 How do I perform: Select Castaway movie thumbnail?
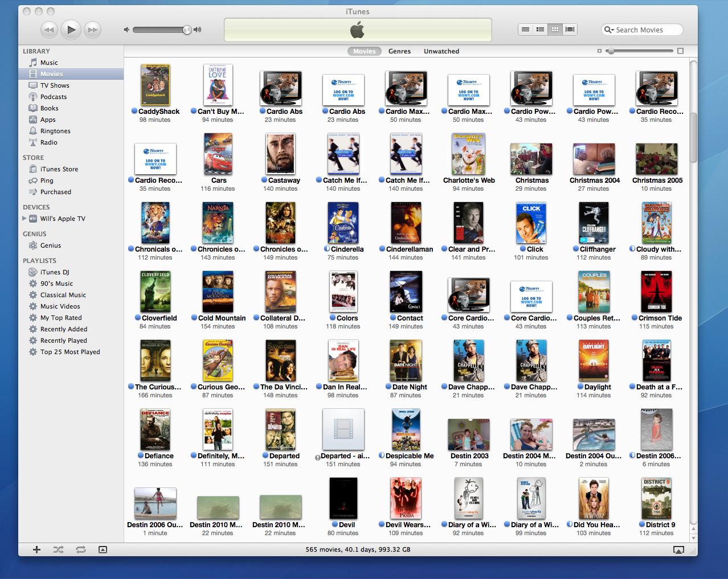tap(281, 154)
